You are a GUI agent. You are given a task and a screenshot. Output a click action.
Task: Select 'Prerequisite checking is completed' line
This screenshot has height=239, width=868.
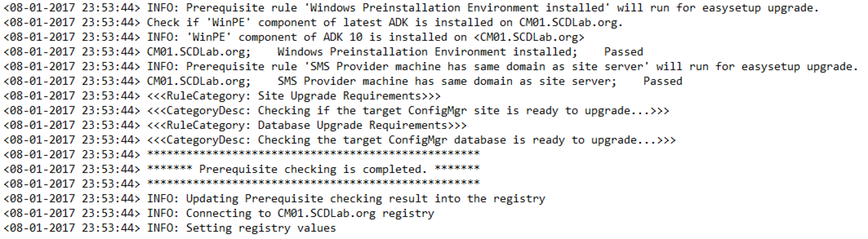(x=242, y=169)
